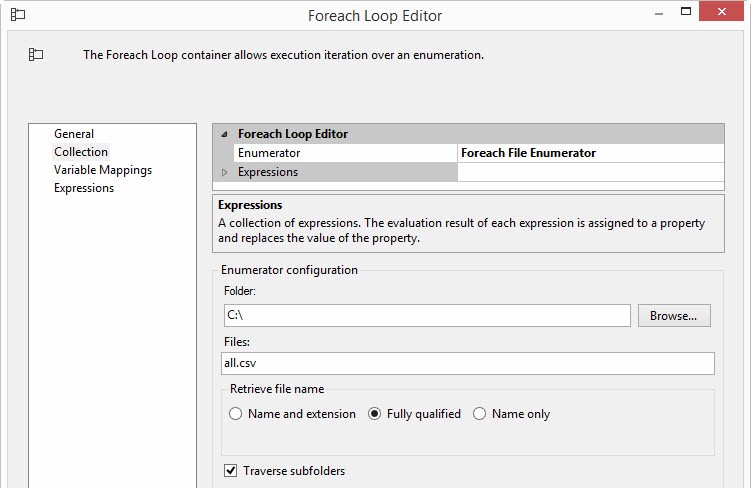Click inside the Folder path text field
Viewport: 751px width, 488px height.
427,315
